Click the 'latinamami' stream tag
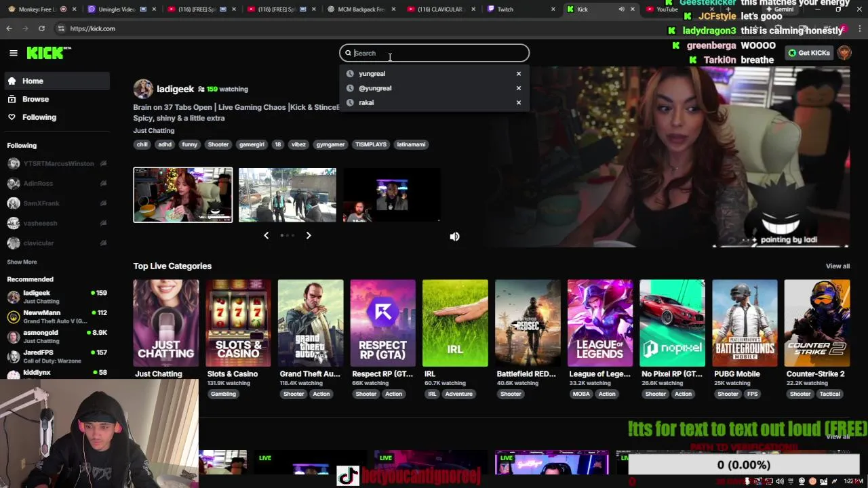 411,144
